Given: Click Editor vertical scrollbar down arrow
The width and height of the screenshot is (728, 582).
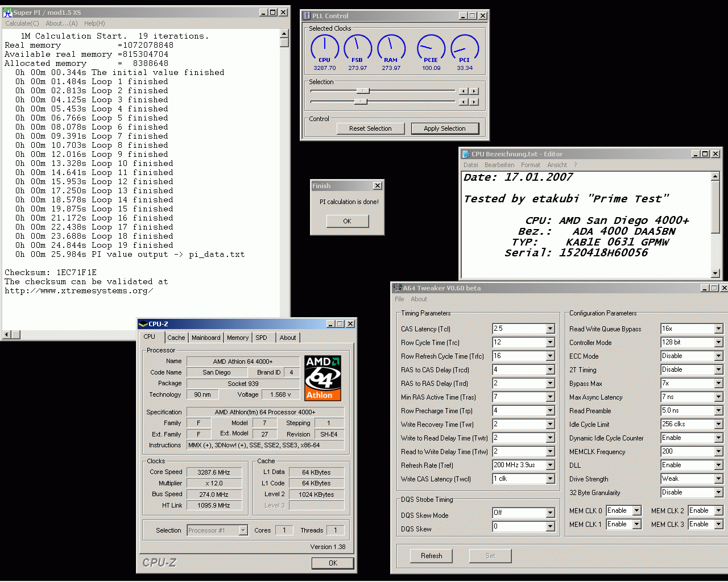Looking at the screenshot, I should 715,273.
